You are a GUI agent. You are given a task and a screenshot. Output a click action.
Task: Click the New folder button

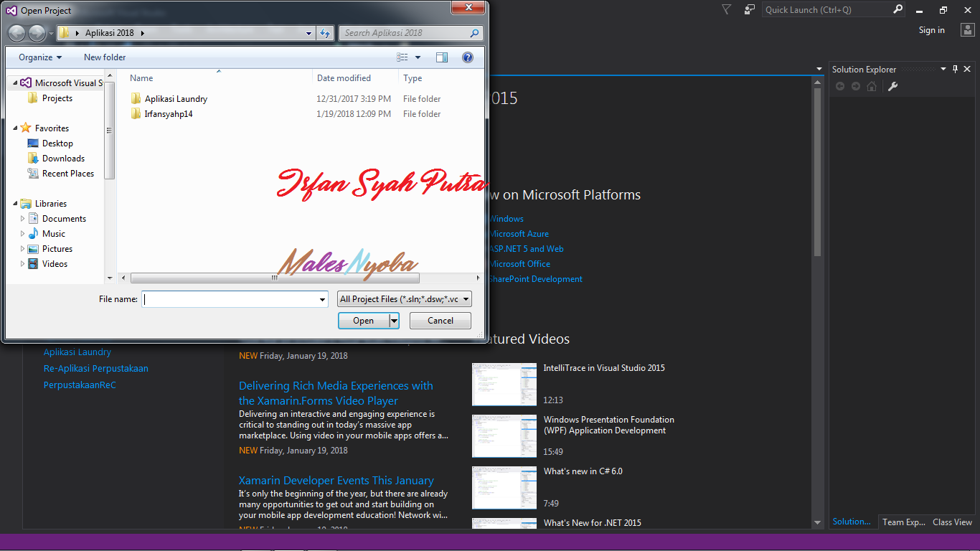click(105, 57)
